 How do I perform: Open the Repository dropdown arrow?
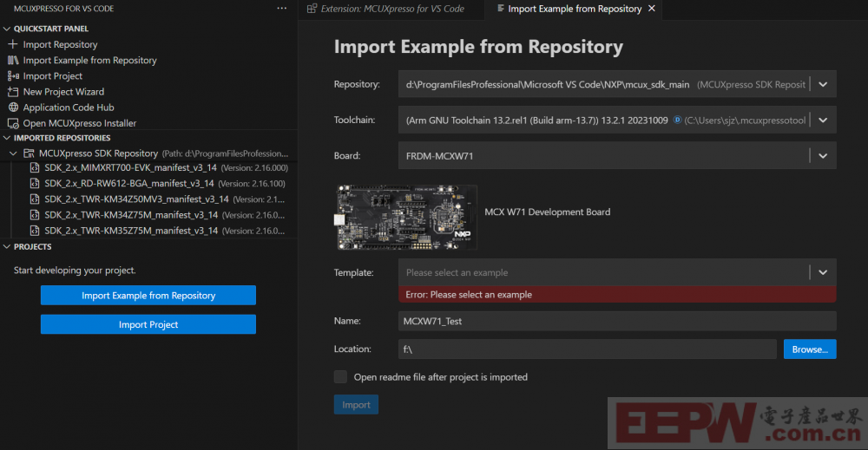point(823,85)
